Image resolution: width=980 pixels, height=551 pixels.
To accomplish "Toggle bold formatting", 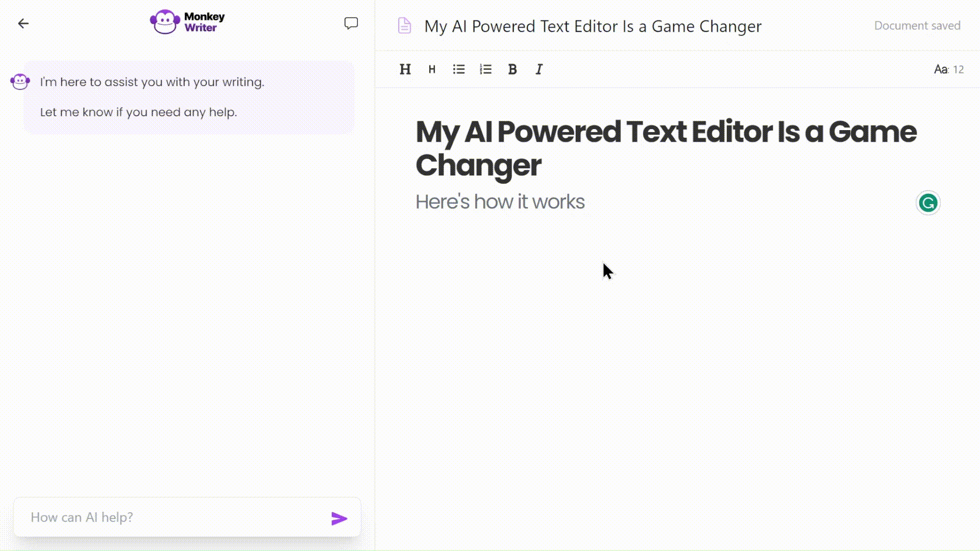I will (512, 69).
